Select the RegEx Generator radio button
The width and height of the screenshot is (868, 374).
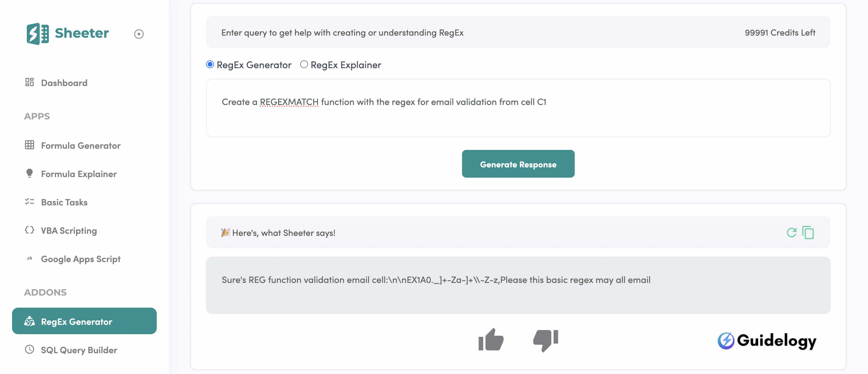pos(210,65)
